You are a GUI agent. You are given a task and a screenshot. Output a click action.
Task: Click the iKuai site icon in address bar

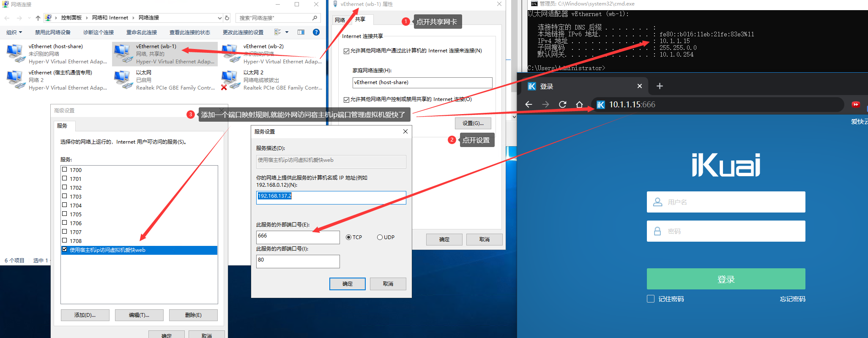[601, 104]
